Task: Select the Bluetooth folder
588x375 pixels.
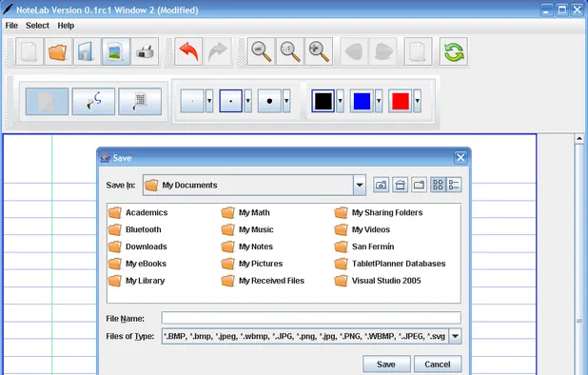Action: coord(134,229)
